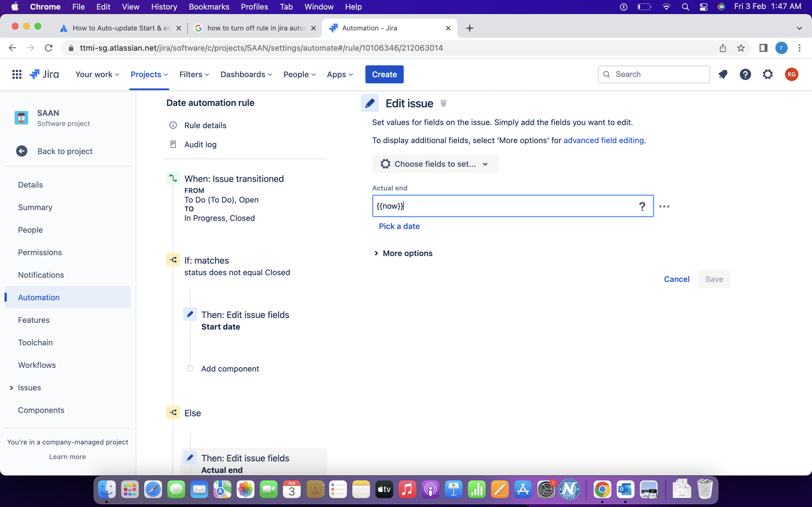Open Jira help using the question mark icon
Image resolution: width=812 pixels, height=507 pixels.
tap(745, 74)
